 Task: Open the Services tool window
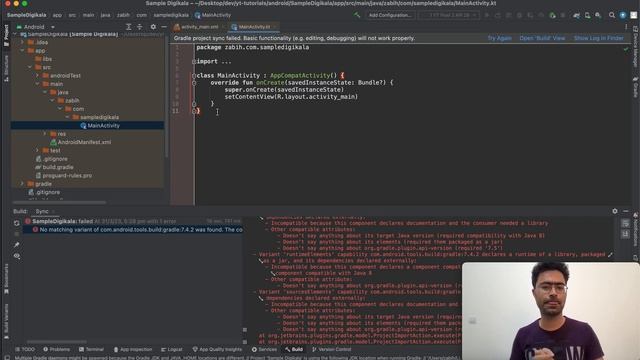point(264,349)
